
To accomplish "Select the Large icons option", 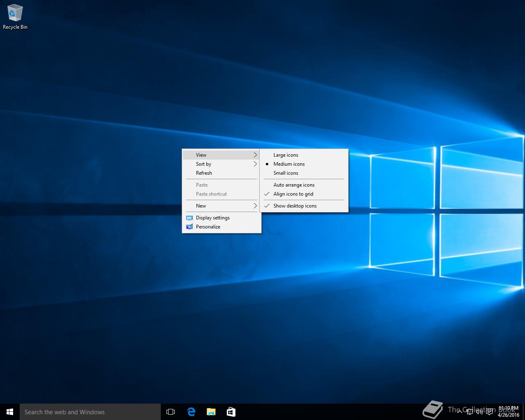I will pos(304,155).
